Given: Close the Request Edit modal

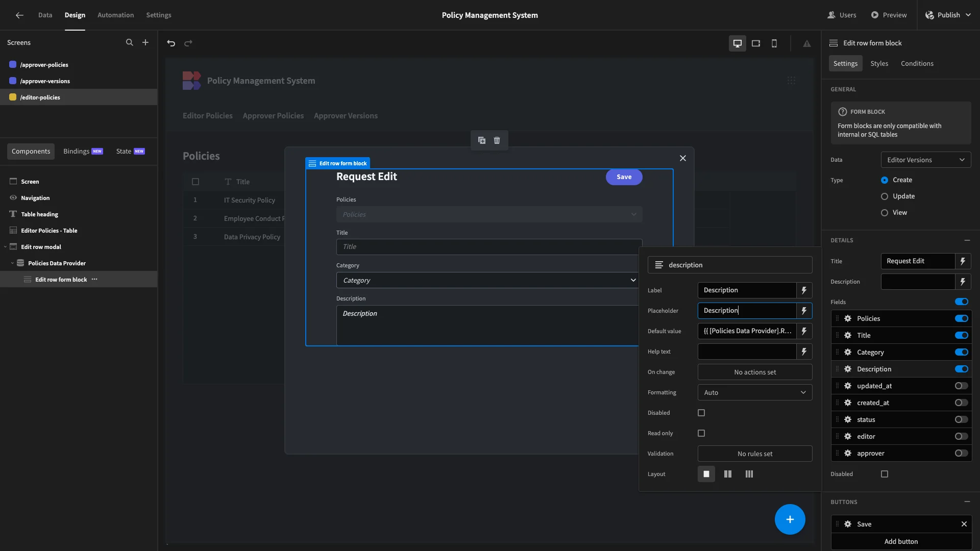Looking at the screenshot, I should click(x=683, y=158).
